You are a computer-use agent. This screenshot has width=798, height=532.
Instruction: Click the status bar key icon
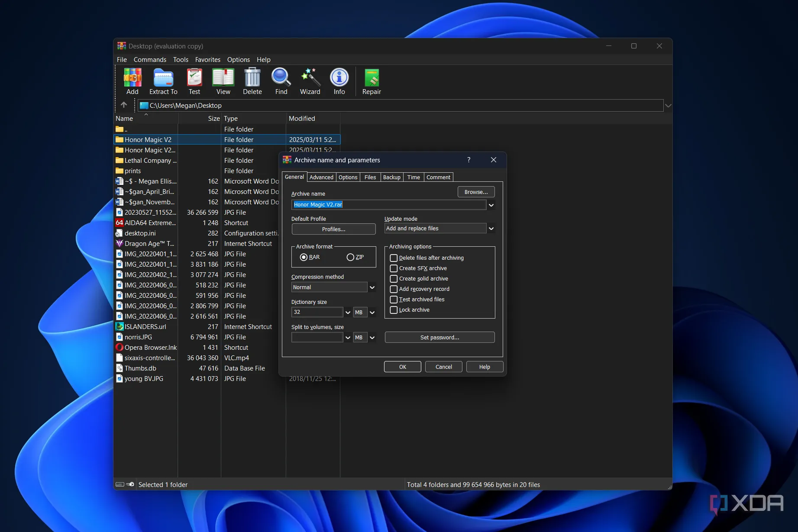(130, 484)
